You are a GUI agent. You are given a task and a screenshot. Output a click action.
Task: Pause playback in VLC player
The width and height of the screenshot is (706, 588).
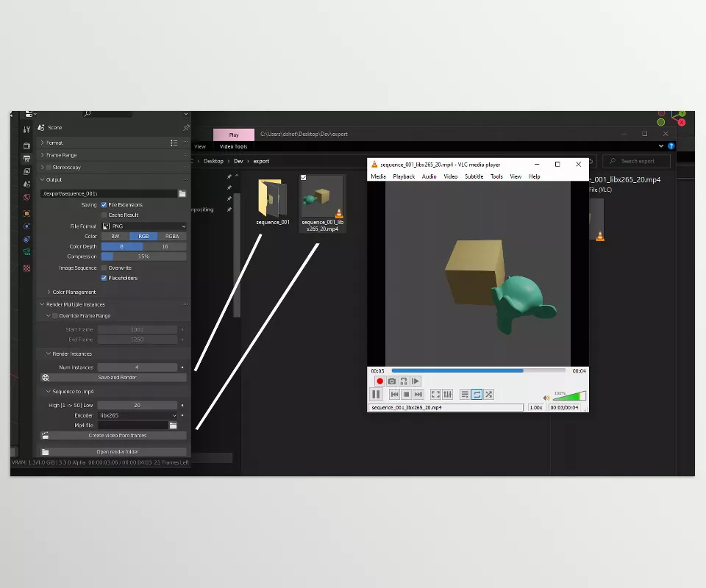(377, 395)
